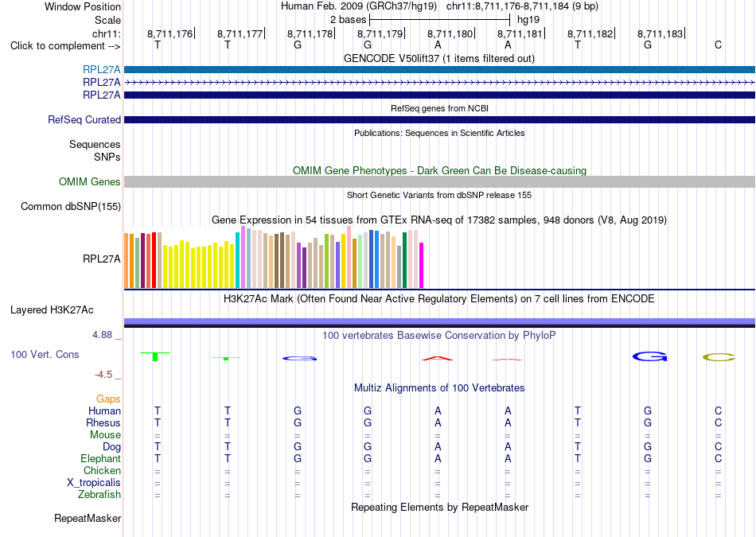Screen dimensions: 756x537
Task: Click the Sequences track label
Action: 95,144
